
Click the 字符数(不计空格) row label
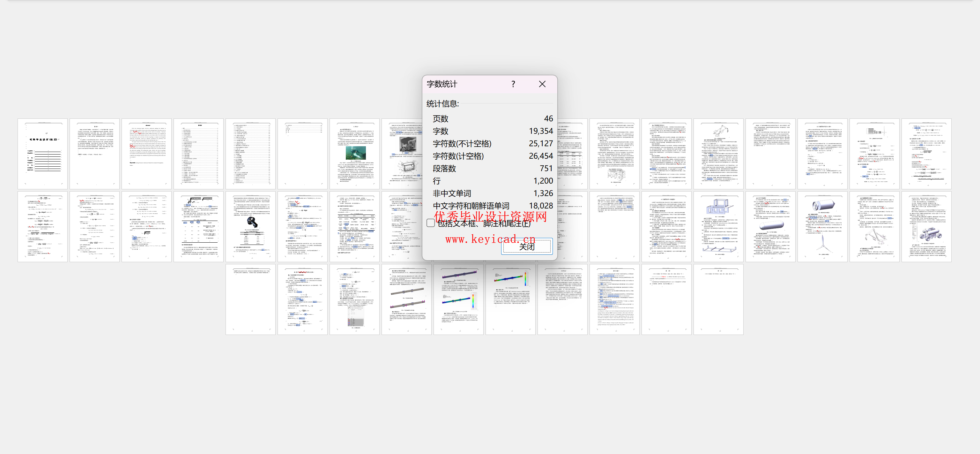[462, 144]
